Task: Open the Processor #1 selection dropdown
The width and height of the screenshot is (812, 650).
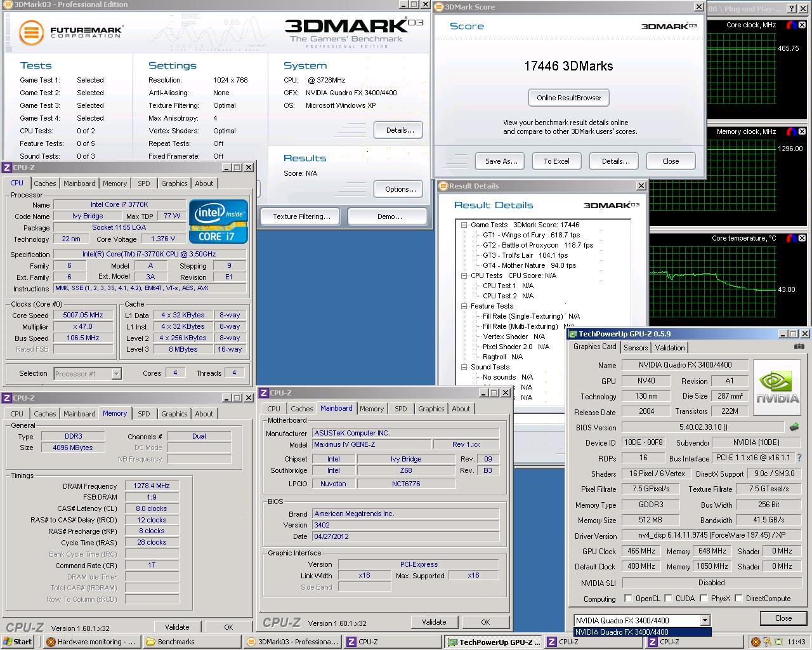Action: pos(116,374)
